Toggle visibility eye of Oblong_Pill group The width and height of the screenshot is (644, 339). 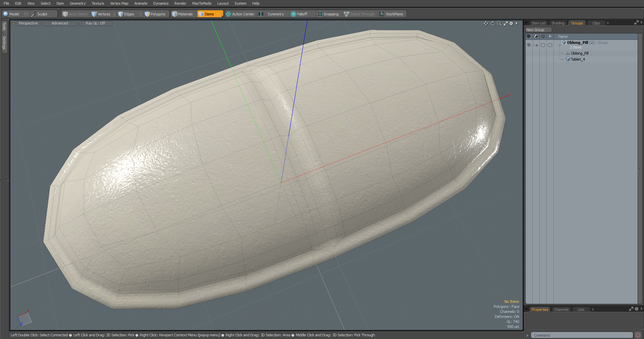(529, 45)
